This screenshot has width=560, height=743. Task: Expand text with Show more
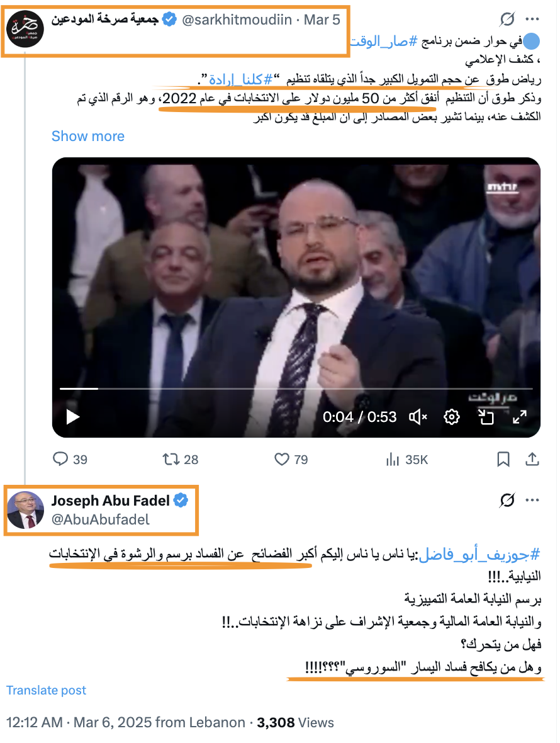88,136
